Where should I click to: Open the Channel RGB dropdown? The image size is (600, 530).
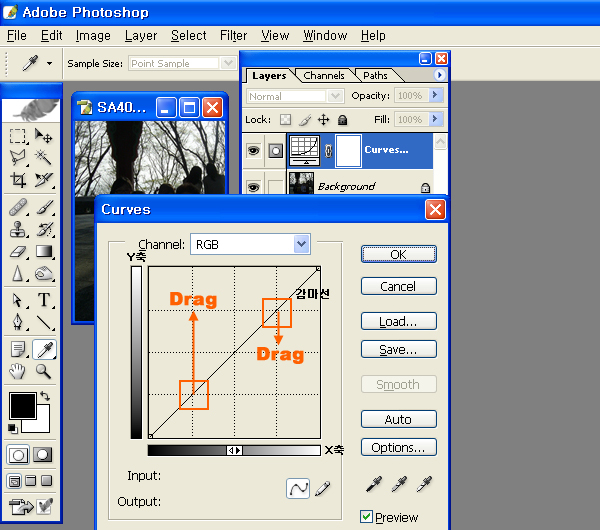[302, 244]
